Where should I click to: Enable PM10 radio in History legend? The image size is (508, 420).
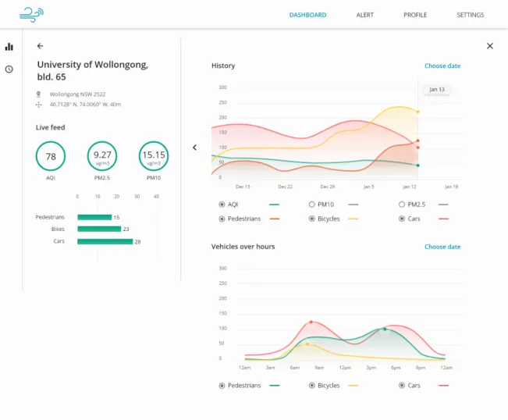click(x=311, y=205)
